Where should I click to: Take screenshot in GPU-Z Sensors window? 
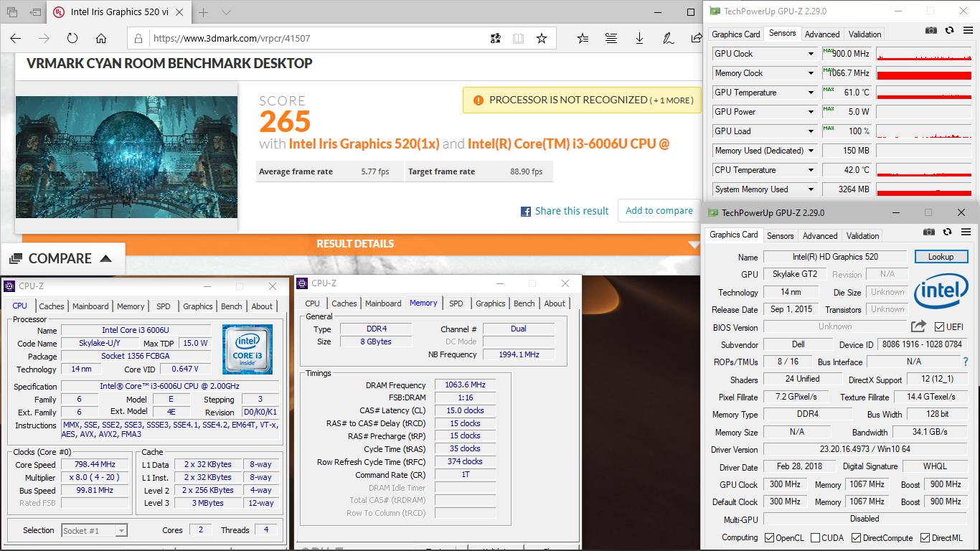coord(931,30)
